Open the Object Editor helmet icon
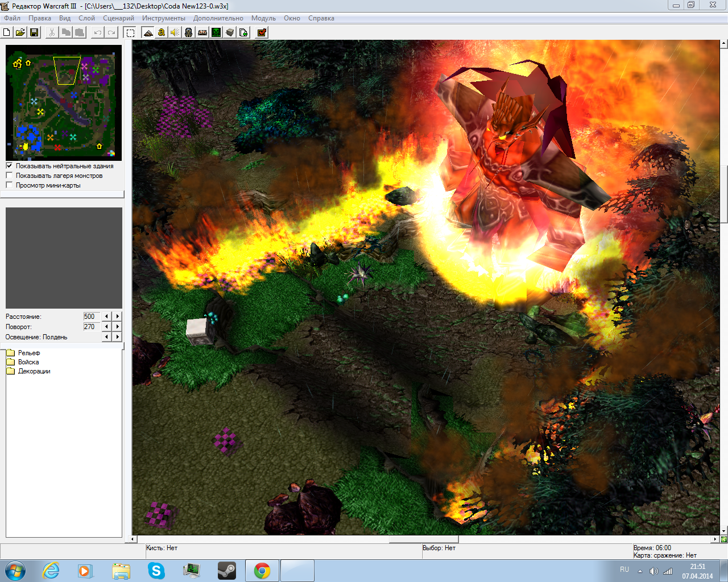Image resolution: width=728 pixels, height=582 pixels. [189, 32]
